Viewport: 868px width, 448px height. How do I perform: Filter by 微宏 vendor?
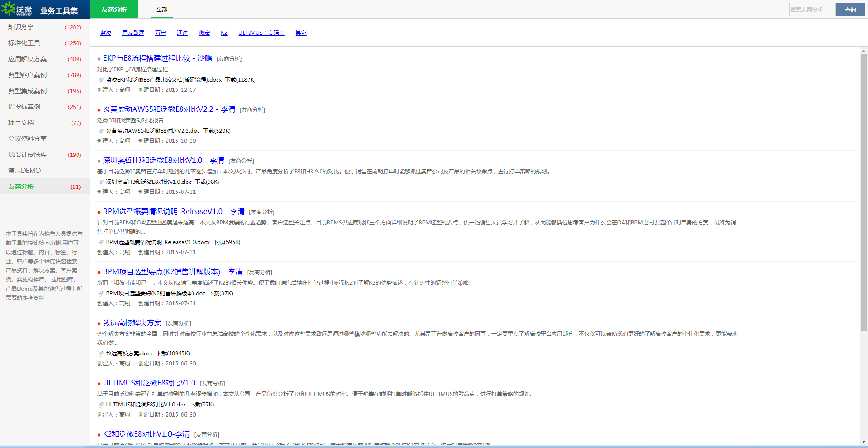tap(204, 33)
